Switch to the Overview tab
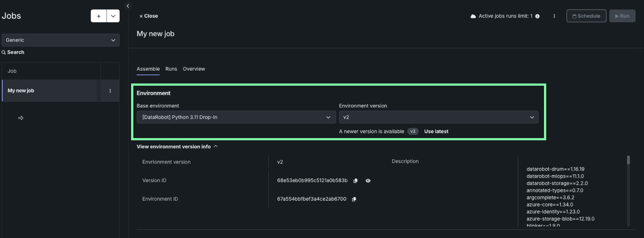 (x=194, y=69)
